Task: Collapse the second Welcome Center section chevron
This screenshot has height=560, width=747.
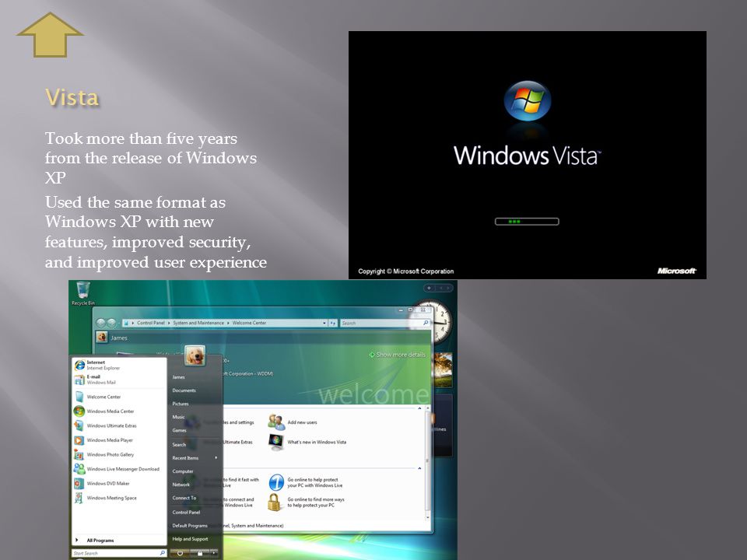Action: [x=419, y=468]
